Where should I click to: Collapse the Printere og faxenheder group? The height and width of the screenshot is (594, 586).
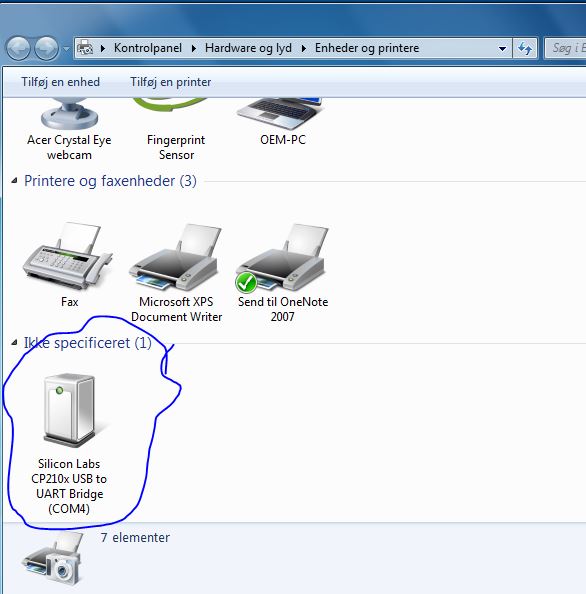14,181
